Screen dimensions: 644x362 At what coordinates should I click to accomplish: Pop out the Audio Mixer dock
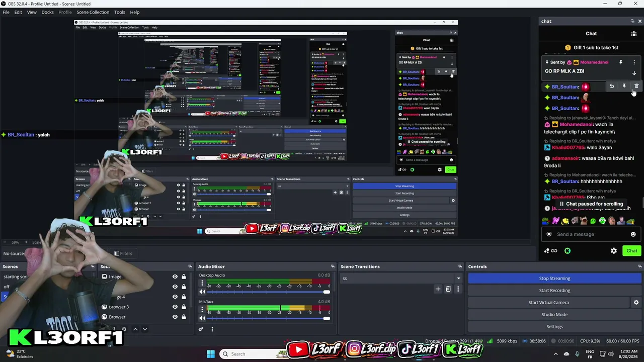333,266
